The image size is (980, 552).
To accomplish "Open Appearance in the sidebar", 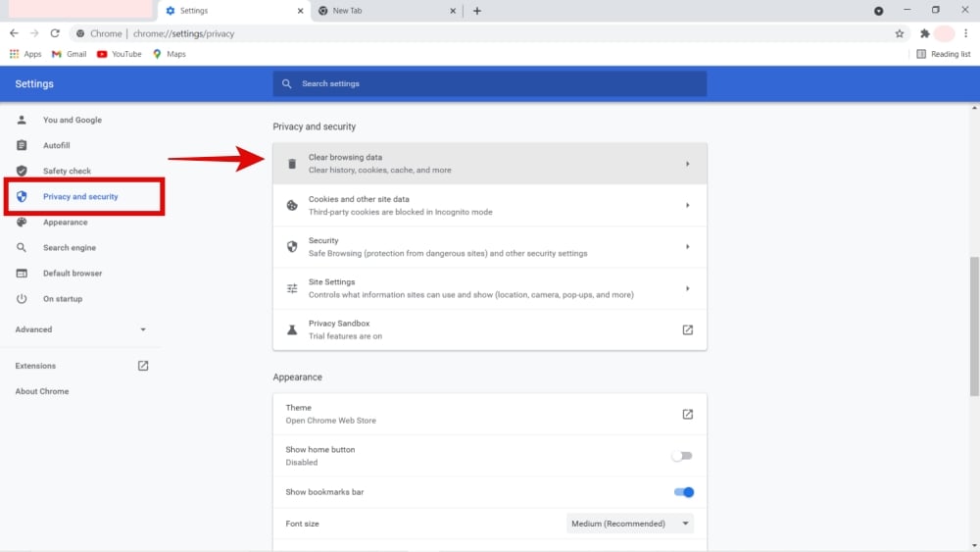I will pyautogui.click(x=65, y=223).
